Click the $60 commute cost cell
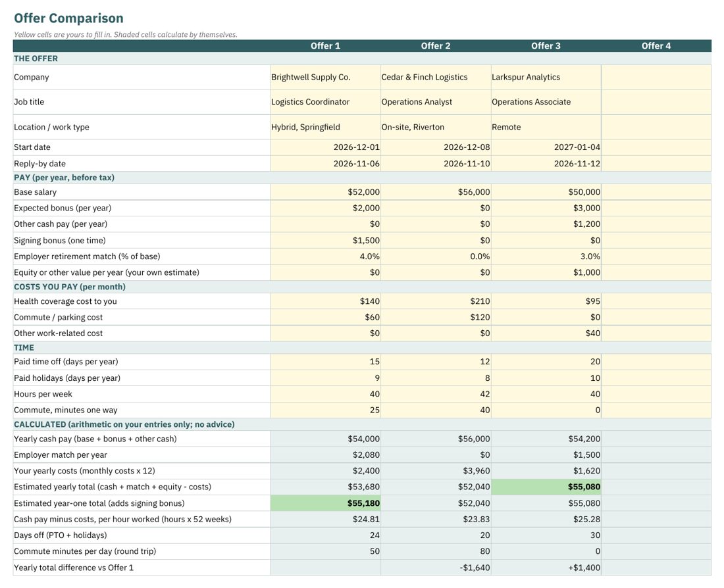Screen dimensions: 724x588 (326, 317)
